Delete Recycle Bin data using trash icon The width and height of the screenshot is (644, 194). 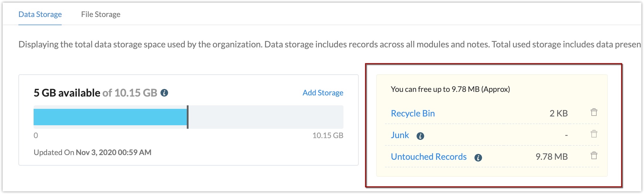[x=594, y=112]
